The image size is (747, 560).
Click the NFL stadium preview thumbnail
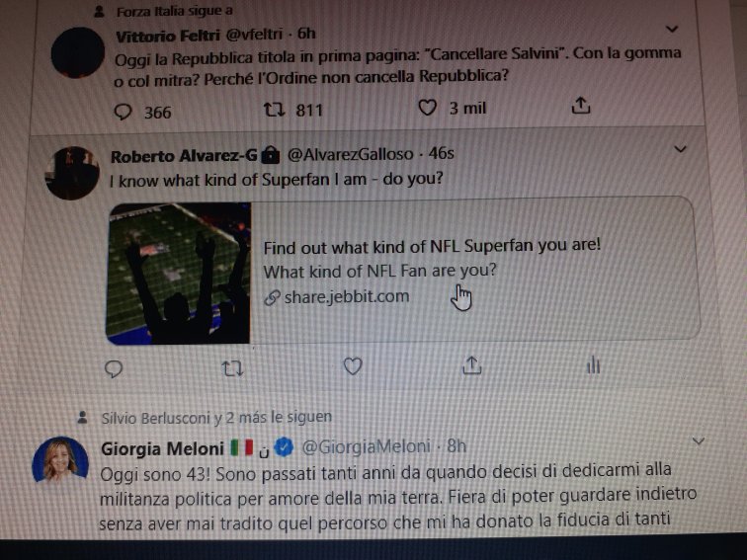tap(178, 273)
